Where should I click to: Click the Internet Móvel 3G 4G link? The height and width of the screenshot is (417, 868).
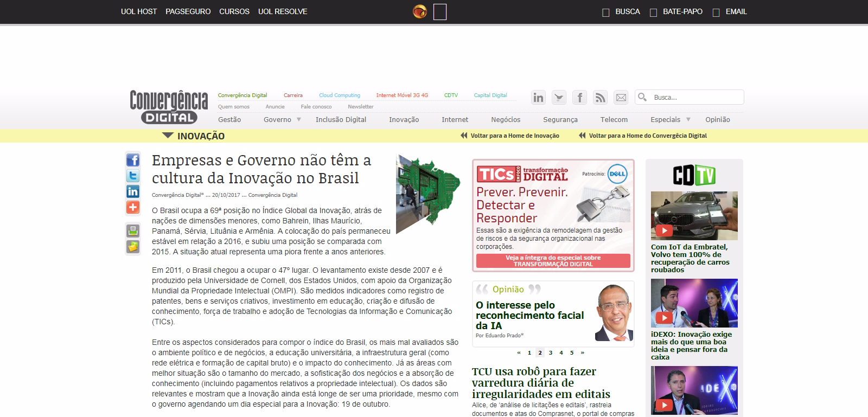click(402, 95)
